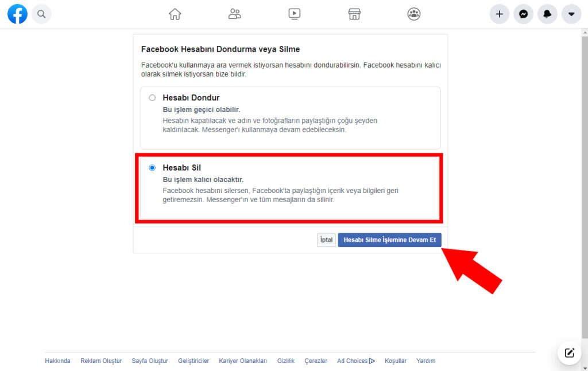The image size is (588, 371).
Task: Go to the Home feed icon
Action: 175,14
